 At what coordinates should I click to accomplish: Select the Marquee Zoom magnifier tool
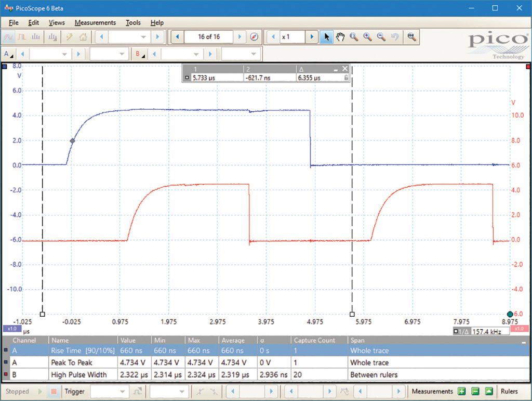[x=354, y=37]
